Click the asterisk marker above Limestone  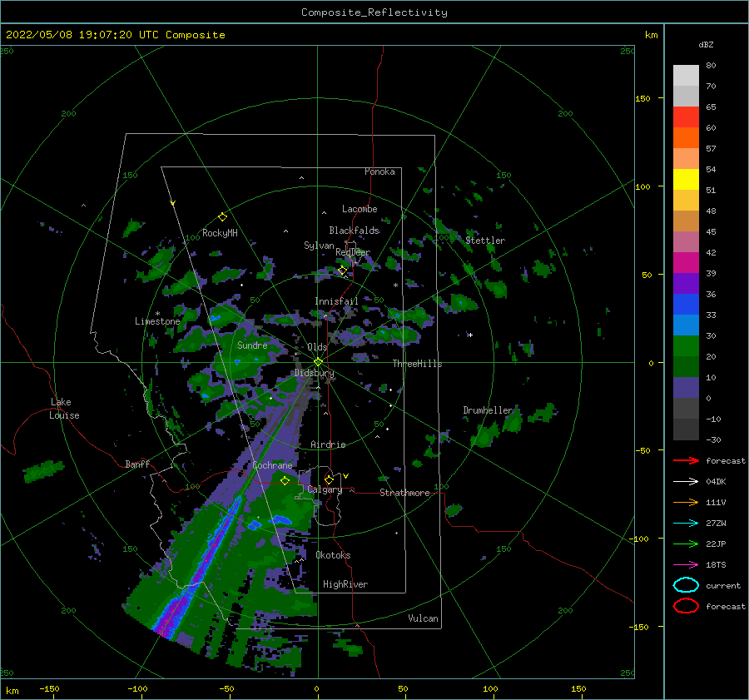point(157,314)
